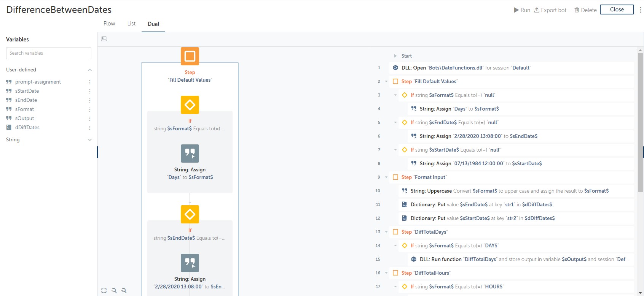The height and width of the screenshot is (296, 644).
Task: Select the sFormat variable
Action: tap(24, 109)
